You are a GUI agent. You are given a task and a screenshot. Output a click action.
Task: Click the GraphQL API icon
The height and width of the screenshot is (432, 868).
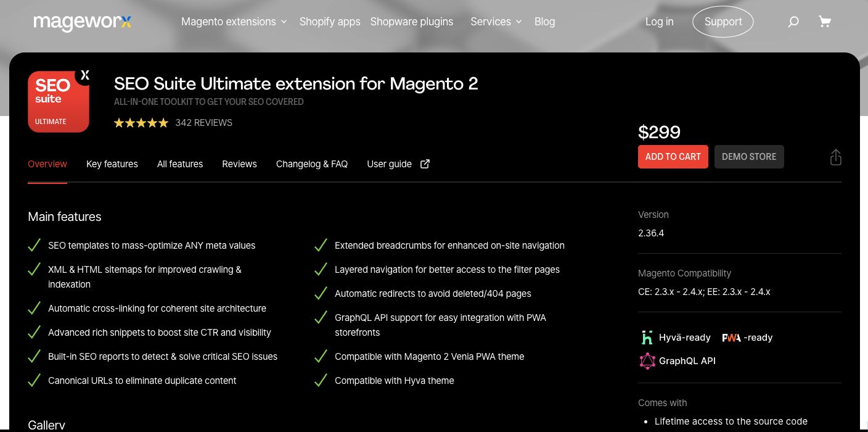pos(647,361)
